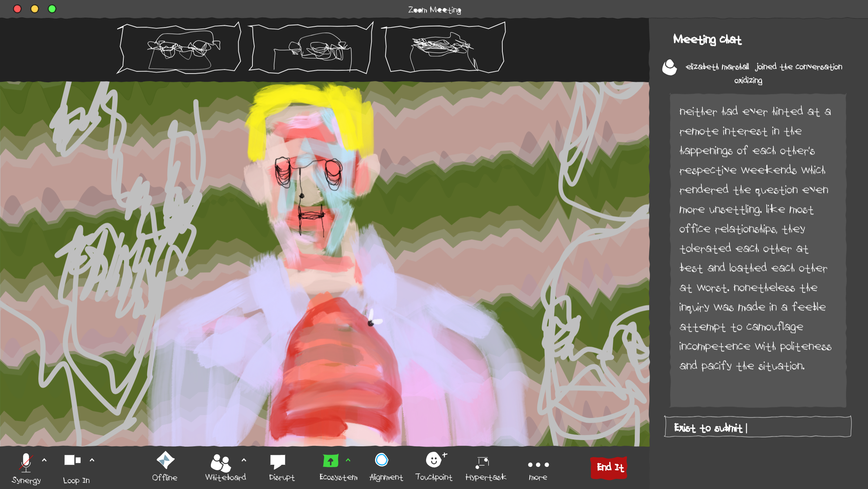Select the third participant thumbnail
The height and width of the screenshot is (489, 868).
click(x=443, y=48)
